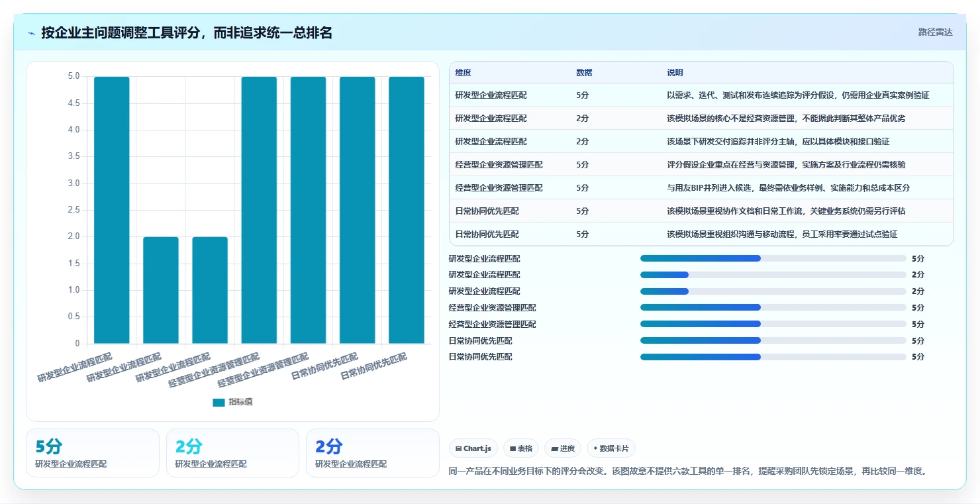The width and height of the screenshot is (980, 504).
Task: Click the y-axis label 1.5
Action: (x=73, y=264)
